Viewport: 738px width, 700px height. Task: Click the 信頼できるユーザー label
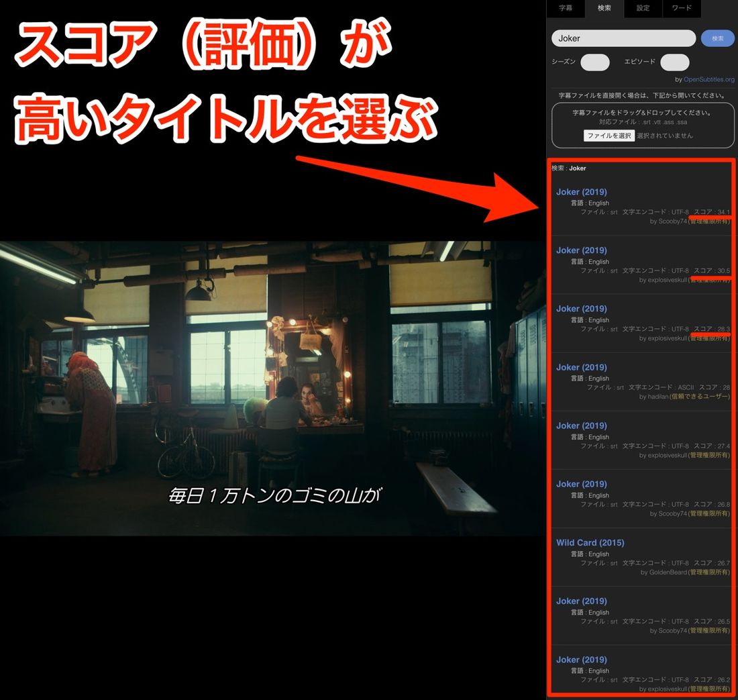(699, 397)
